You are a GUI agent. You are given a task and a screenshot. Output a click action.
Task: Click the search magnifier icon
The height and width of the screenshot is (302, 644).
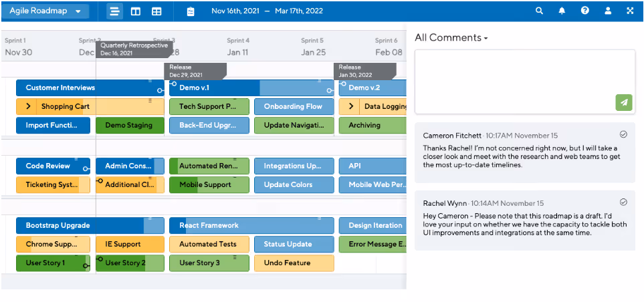[539, 11]
